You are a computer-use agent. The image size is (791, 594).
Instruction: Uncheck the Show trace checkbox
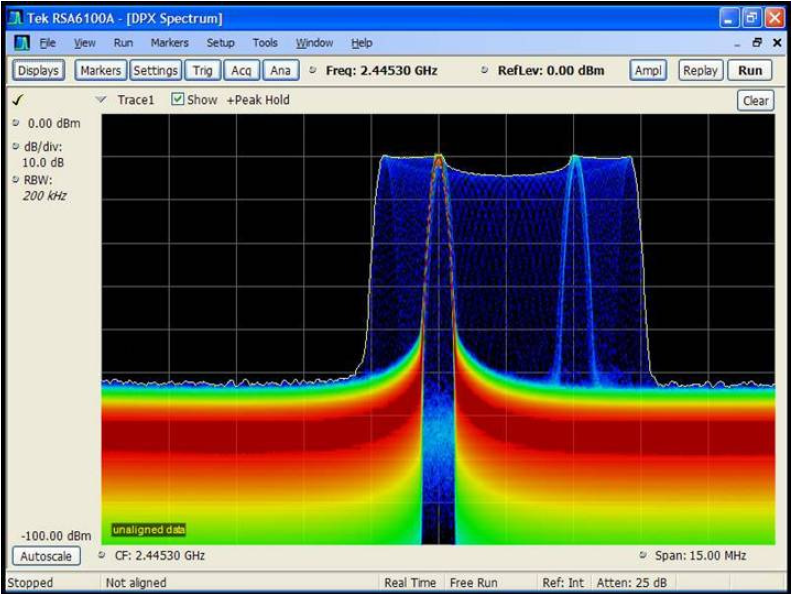coord(178,100)
